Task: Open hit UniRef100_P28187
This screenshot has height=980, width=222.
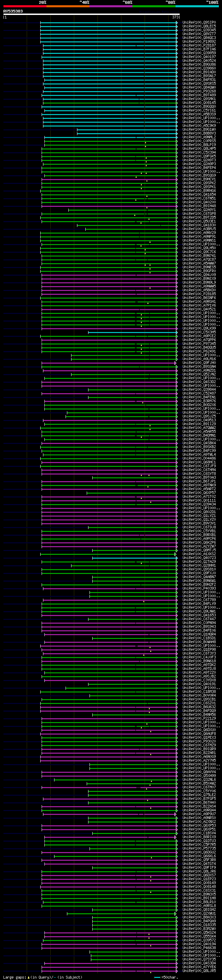Action: 199,45
